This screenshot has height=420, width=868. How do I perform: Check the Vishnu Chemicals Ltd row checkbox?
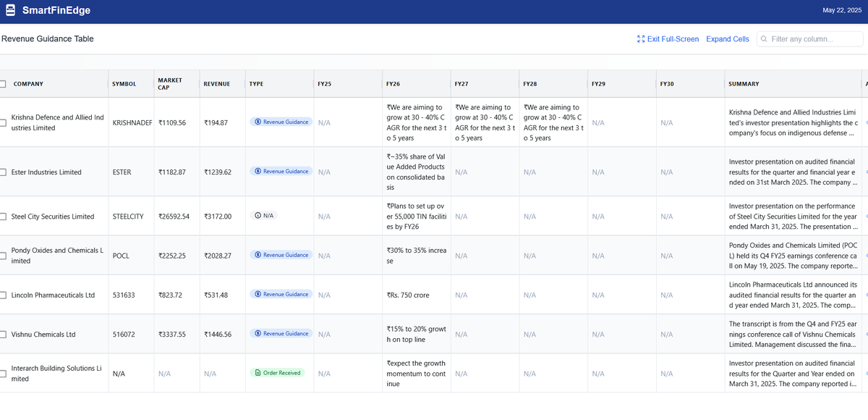tap(2, 335)
